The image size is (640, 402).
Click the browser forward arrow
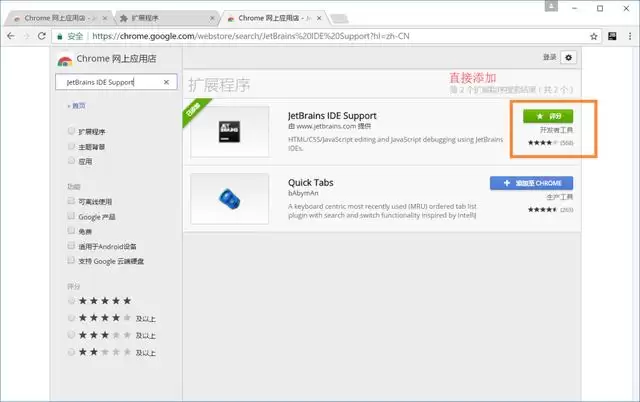click(x=27, y=36)
